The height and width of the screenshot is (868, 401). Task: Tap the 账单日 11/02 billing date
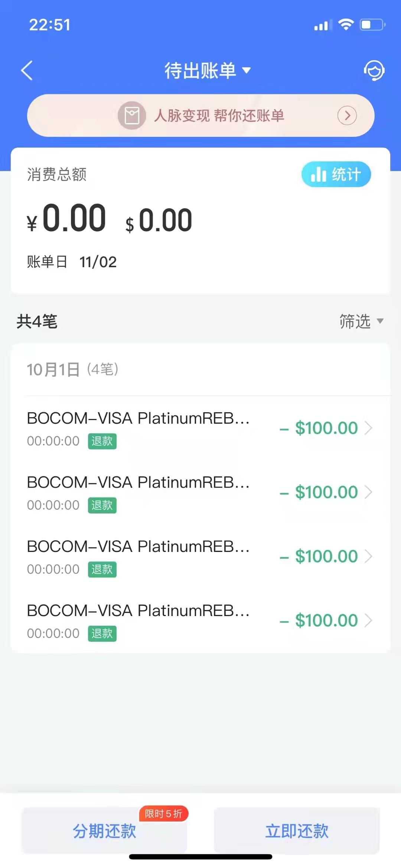click(72, 262)
